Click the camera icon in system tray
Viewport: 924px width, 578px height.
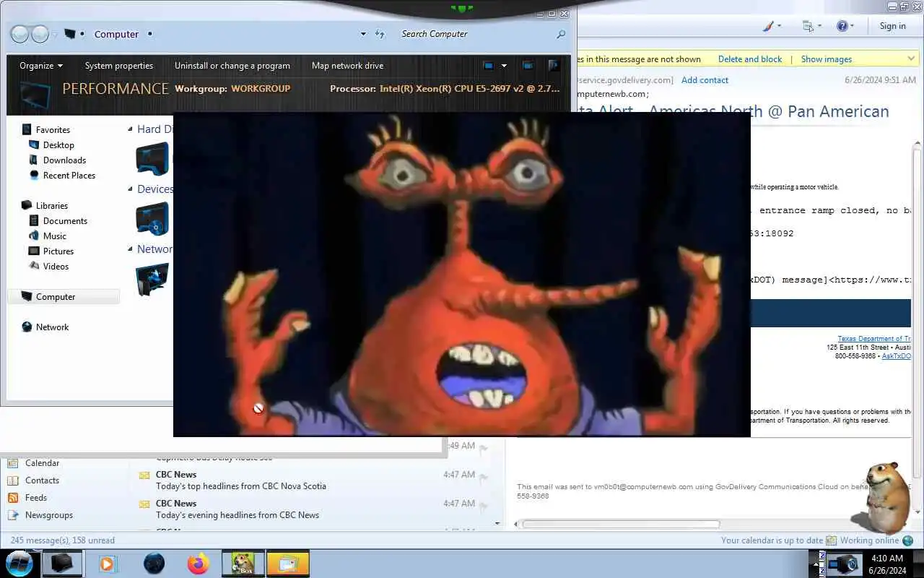[x=842, y=564]
